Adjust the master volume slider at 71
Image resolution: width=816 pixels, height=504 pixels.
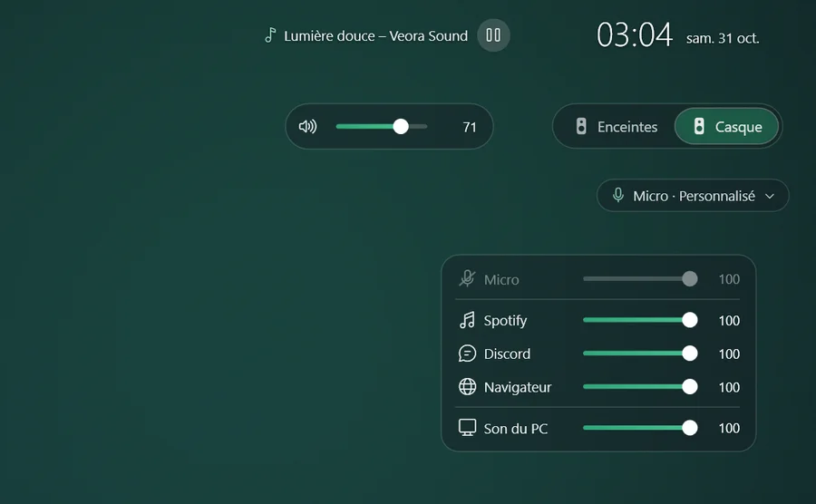point(382,126)
